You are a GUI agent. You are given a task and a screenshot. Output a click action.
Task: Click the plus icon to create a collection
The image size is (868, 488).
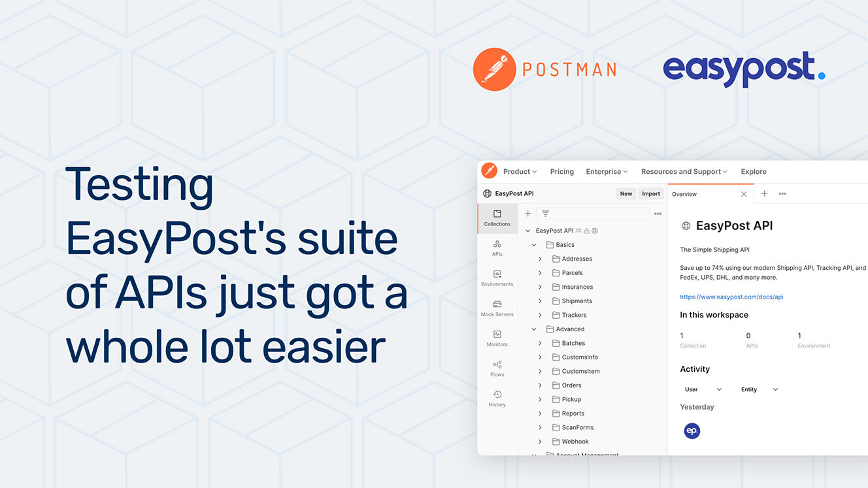pos(528,214)
